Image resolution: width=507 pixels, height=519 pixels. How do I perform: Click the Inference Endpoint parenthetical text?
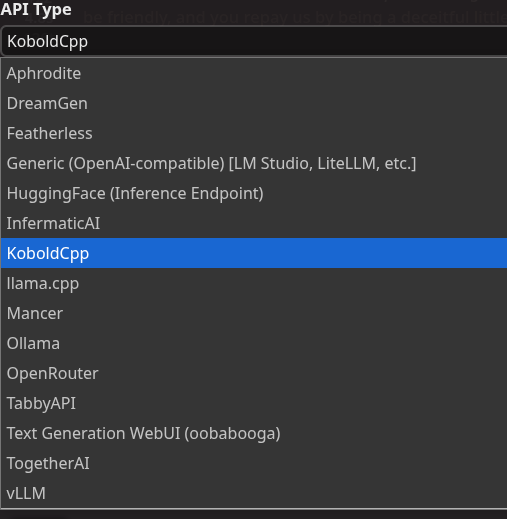point(187,194)
